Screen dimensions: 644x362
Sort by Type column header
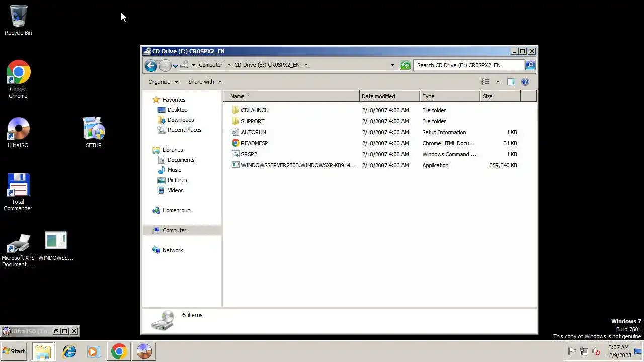point(450,96)
